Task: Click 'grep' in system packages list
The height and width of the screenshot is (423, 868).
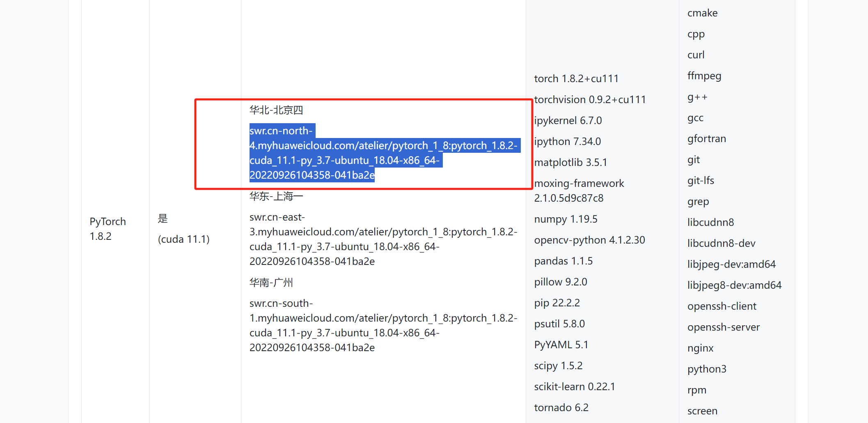Action: point(698,202)
